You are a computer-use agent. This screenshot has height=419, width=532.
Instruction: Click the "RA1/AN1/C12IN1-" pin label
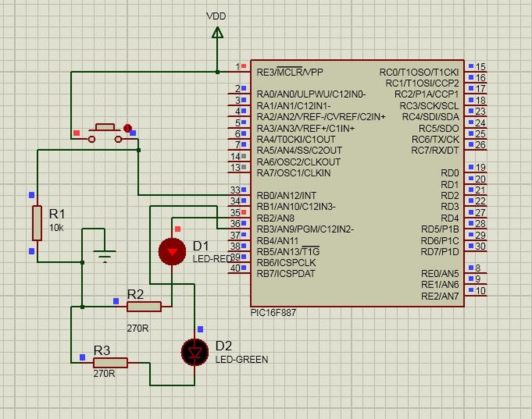click(294, 105)
